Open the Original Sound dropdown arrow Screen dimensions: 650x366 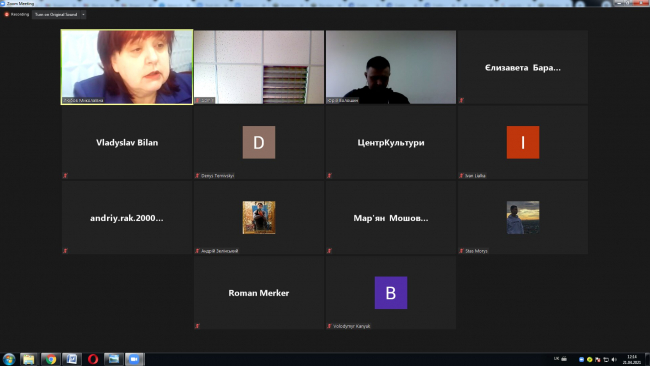(83, 15)
